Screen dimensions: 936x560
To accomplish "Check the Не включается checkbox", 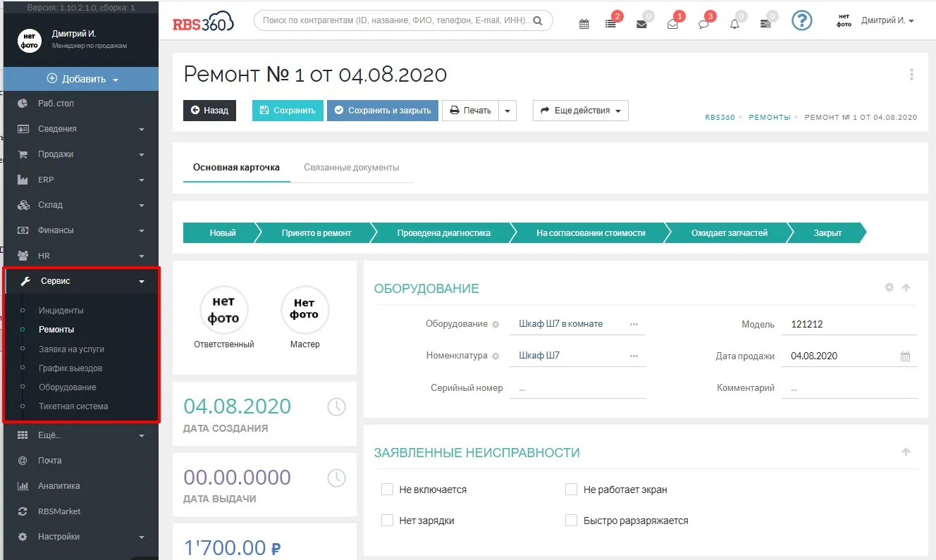I will pos(387,490).
